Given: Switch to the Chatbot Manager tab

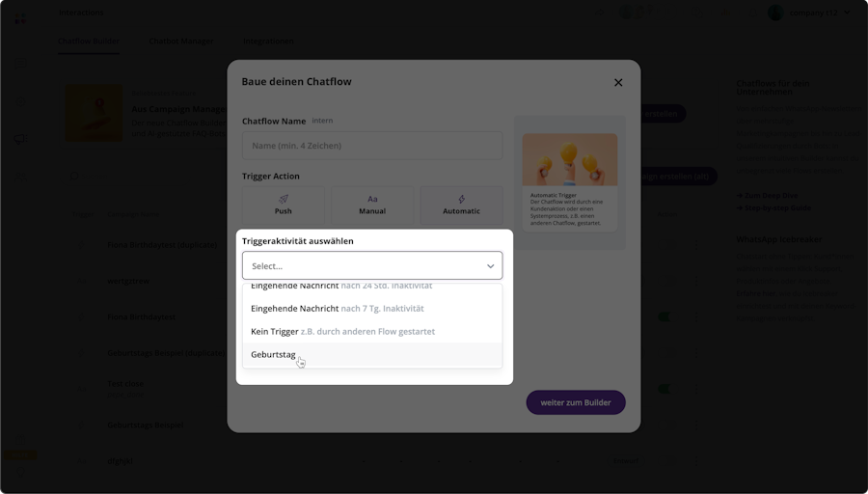Looking at the screenshot, I should pyautogui.click(x=181, y=41).
